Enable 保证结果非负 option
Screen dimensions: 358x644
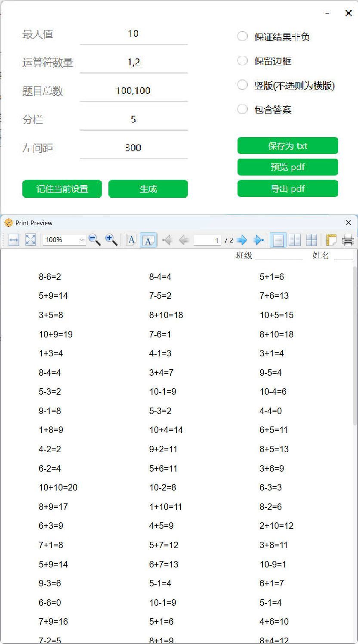coord(242,36)
